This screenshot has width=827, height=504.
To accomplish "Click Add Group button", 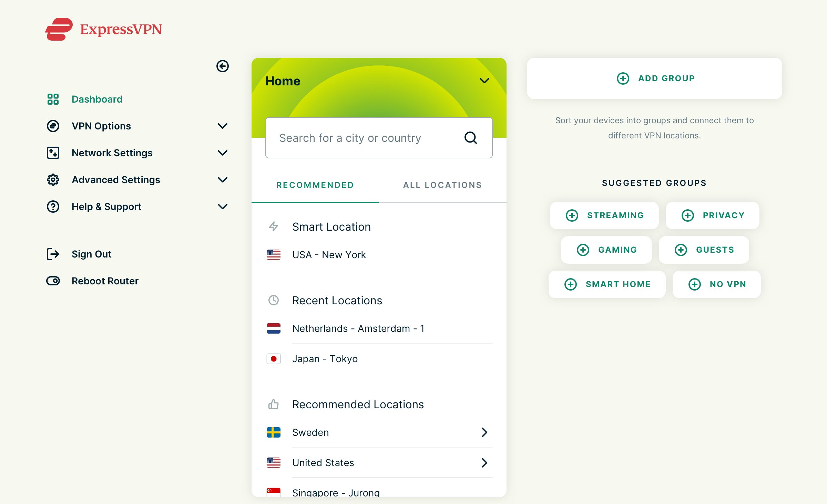I will click(654, 78).
